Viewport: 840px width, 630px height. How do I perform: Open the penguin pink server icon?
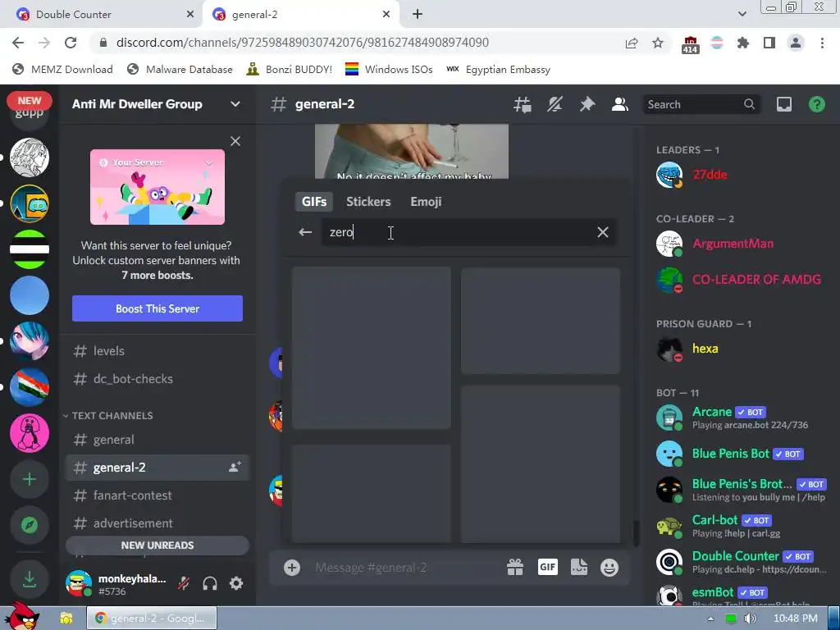tap(30, 433)
